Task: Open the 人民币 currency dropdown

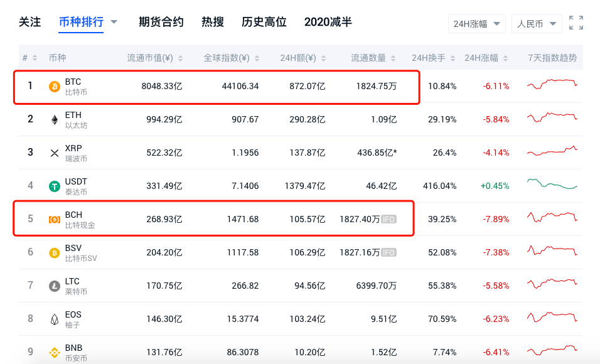Action: (535, 23)
